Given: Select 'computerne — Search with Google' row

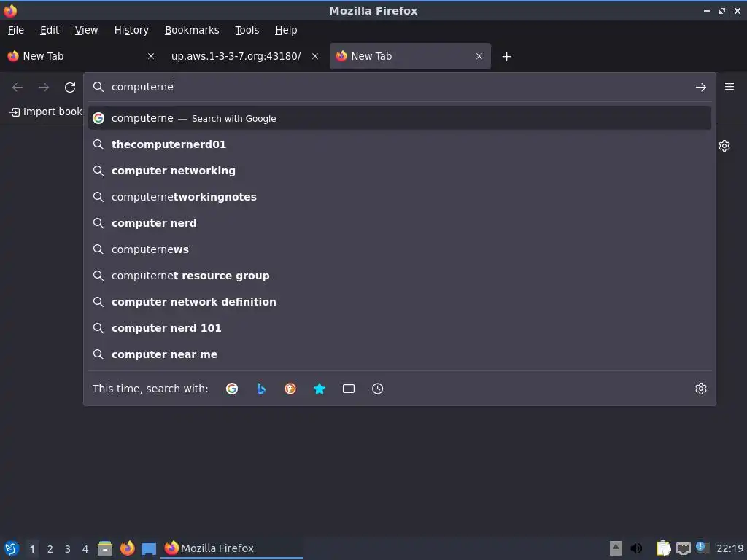Looking at the screenshot, I should coord(399,118).
